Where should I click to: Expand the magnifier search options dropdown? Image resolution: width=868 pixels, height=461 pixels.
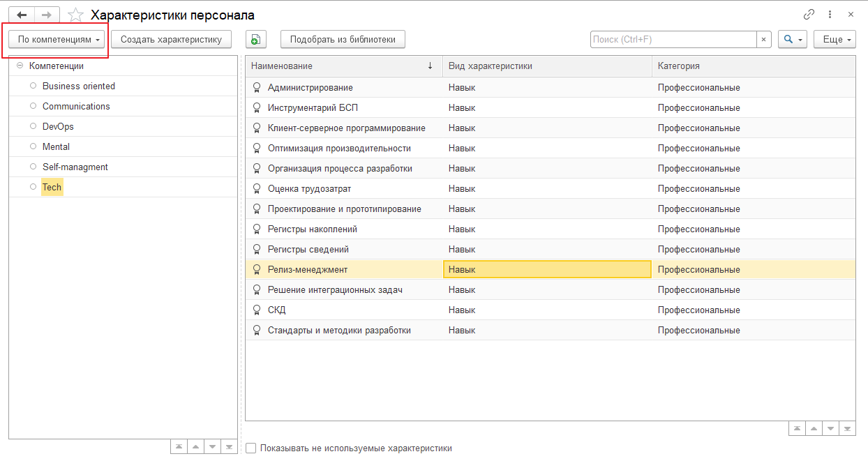pos(793,40)
